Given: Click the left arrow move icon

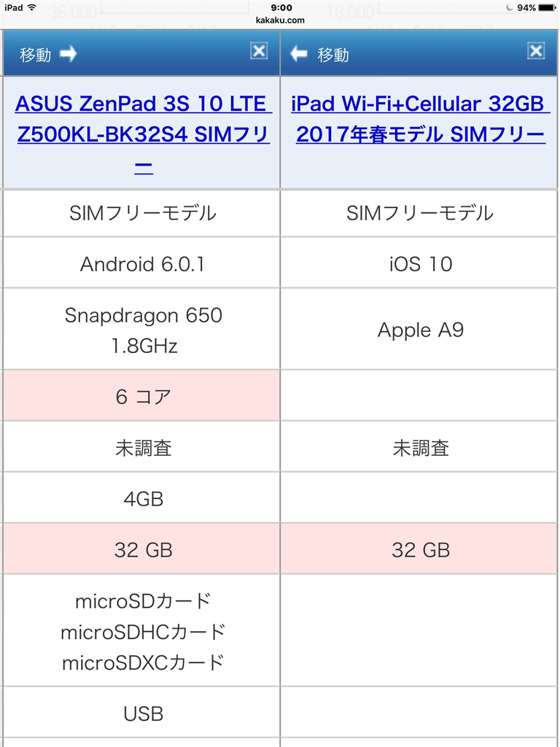Looking at the screenshot, I should coord(298,54).
